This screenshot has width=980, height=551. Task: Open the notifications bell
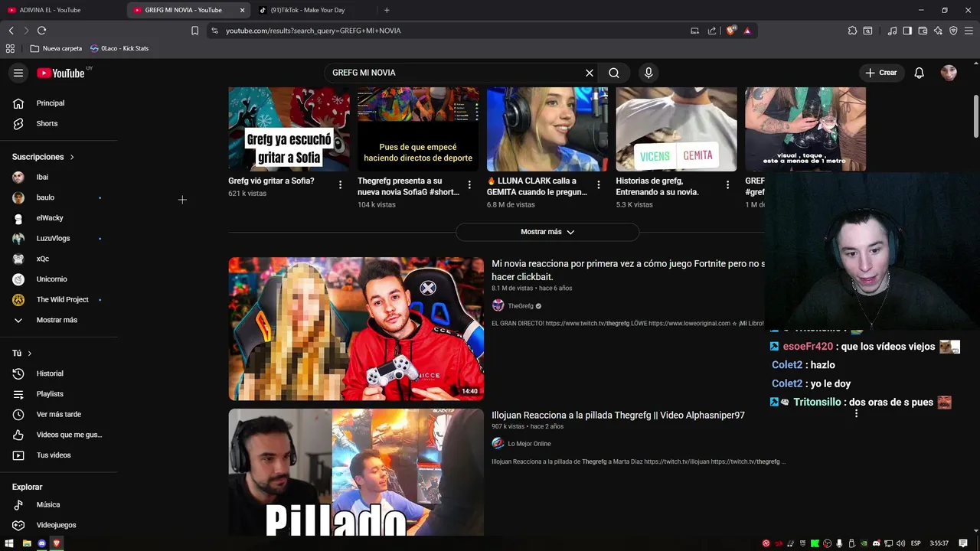pyautogui.click(x=919, y=73)
